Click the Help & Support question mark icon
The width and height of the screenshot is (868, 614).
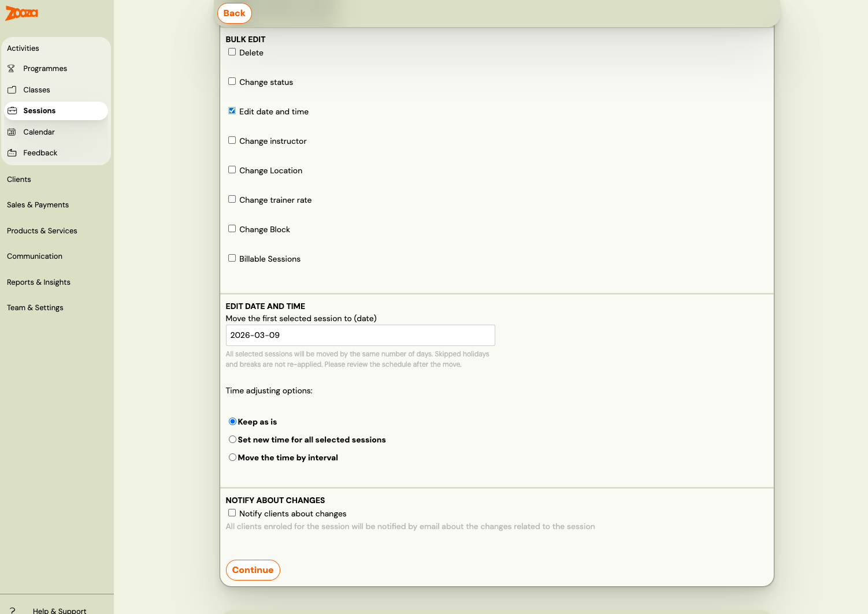tap(13, 611)
